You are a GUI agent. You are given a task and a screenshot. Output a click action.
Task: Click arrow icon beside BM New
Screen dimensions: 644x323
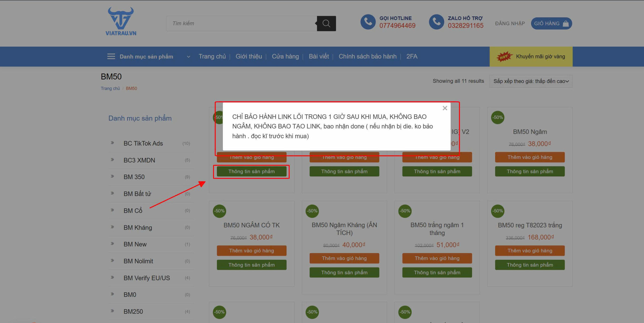(x=112, y=244)
